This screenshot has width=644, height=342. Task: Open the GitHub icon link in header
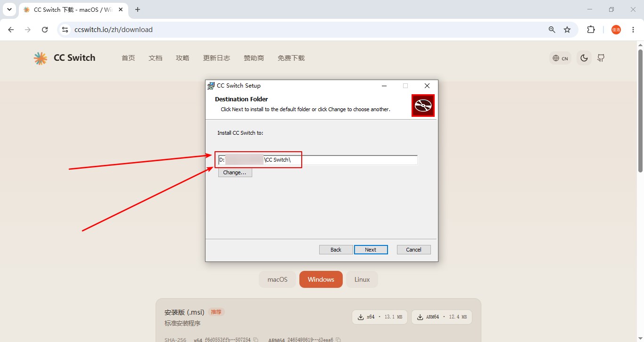(601, 58)
